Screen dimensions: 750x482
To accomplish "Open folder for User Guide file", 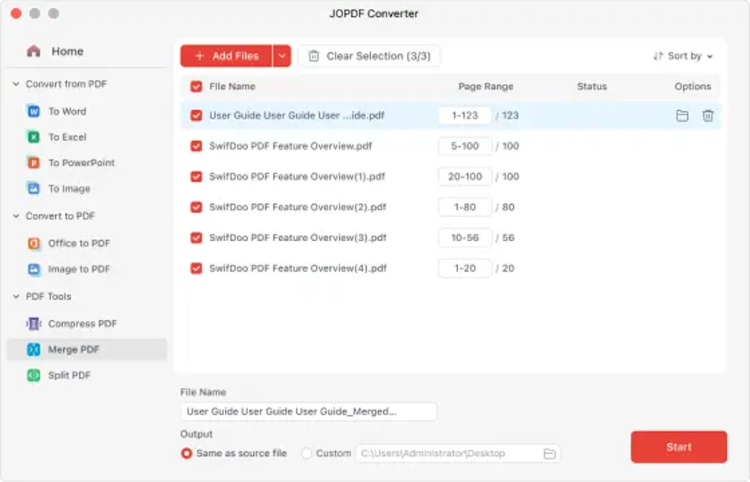I will pos(682,116).
